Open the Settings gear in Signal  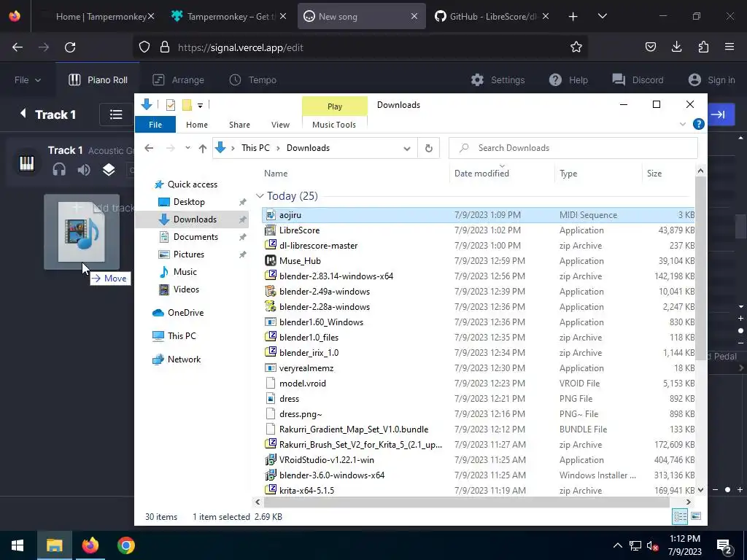coord(498,80)
